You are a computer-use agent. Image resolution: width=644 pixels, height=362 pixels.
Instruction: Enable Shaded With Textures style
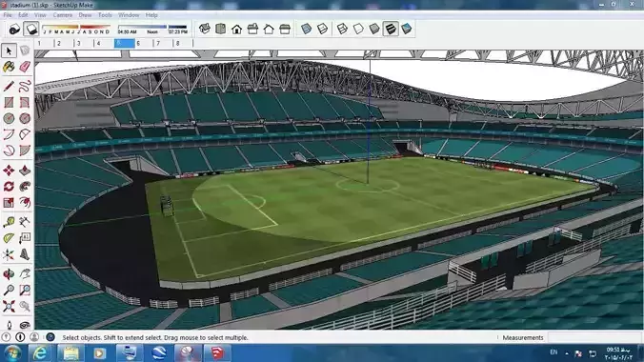point(391,29)
